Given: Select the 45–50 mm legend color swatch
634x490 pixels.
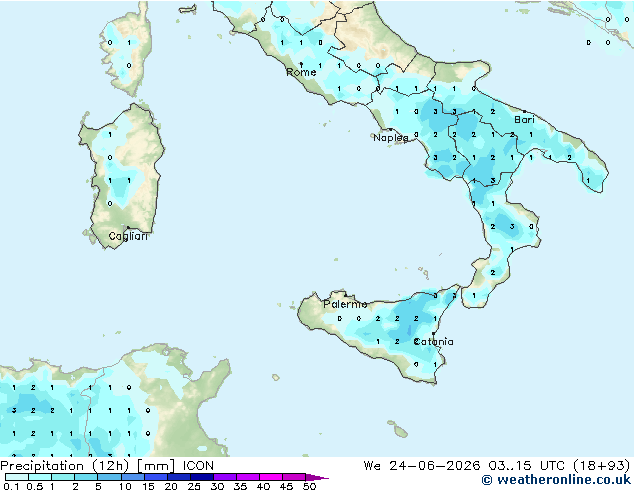Looking at the screenshot, I should (294, 477).
